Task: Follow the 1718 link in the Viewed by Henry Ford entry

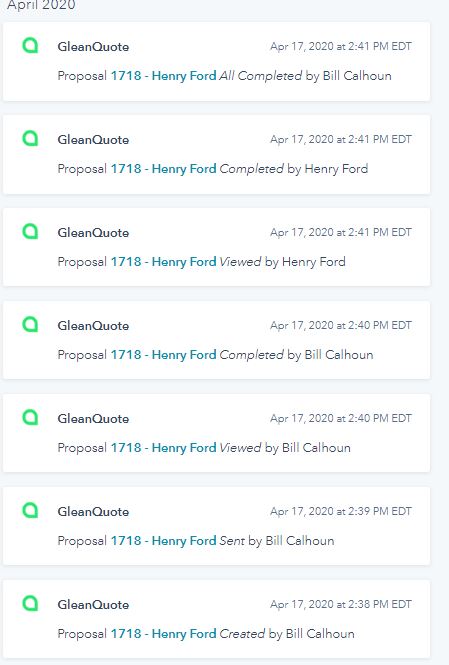Action: (164, 262)
